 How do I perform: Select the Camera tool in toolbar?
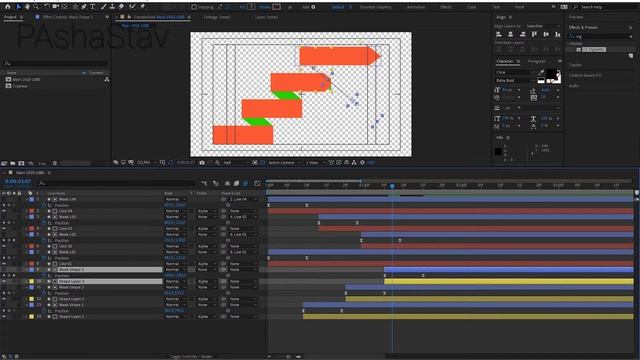coord(55,7)
